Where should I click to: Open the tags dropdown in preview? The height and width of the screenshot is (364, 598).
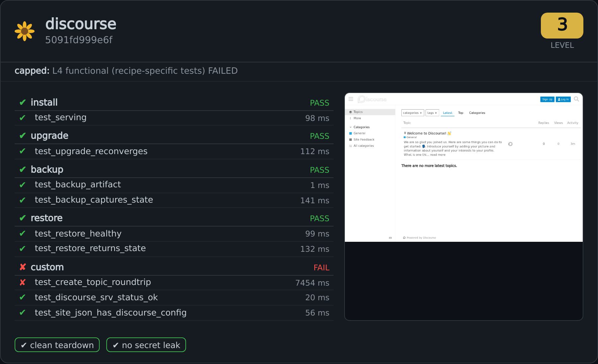coord(432,113)
